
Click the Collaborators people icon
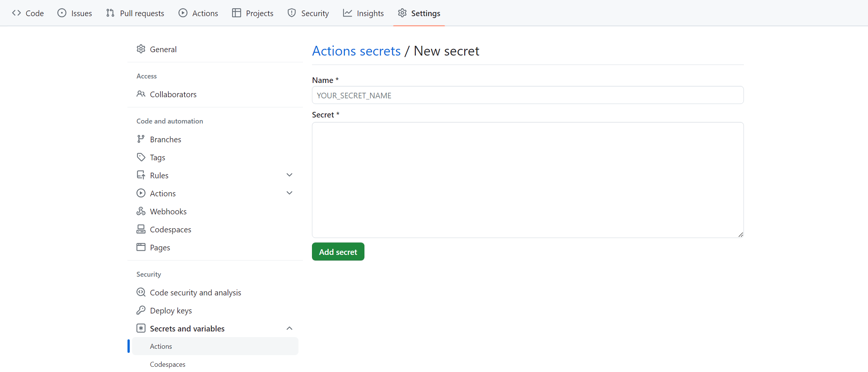[x=141, y=94]
